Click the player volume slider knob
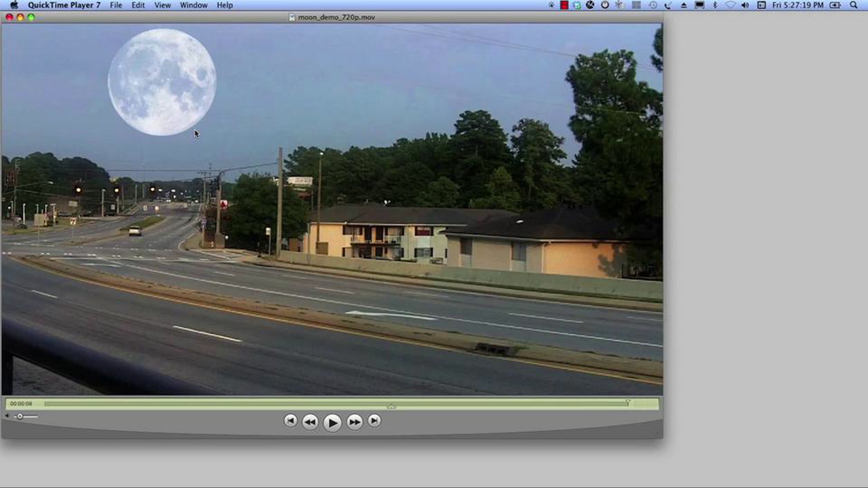Screen dimensions: 868x488 (20, 416)
